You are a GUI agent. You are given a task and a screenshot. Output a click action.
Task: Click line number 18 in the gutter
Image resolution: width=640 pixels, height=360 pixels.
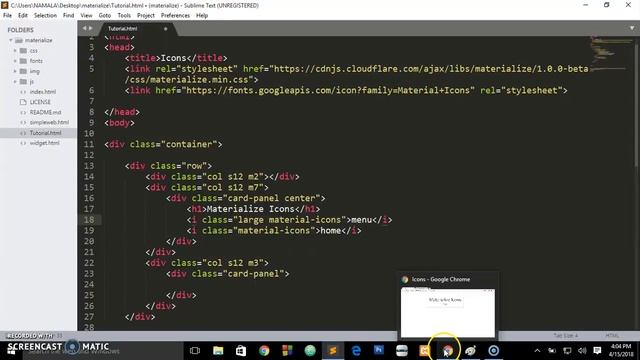pos(89,220)
